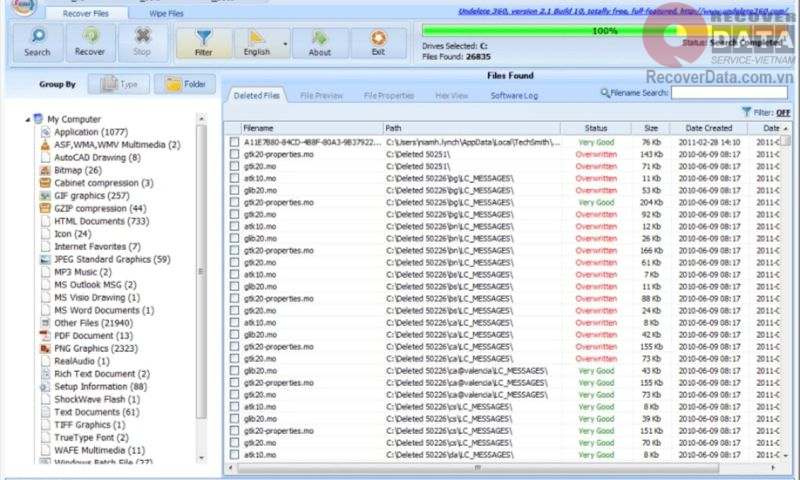
Task: Toggle the select-all checkbox in header
Action: coord(233,128)
